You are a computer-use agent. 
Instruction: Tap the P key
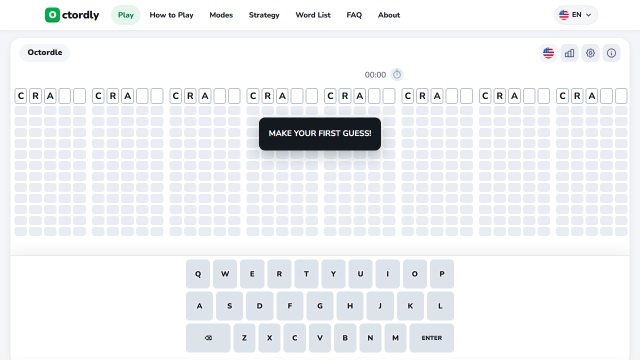coord(442,274)
